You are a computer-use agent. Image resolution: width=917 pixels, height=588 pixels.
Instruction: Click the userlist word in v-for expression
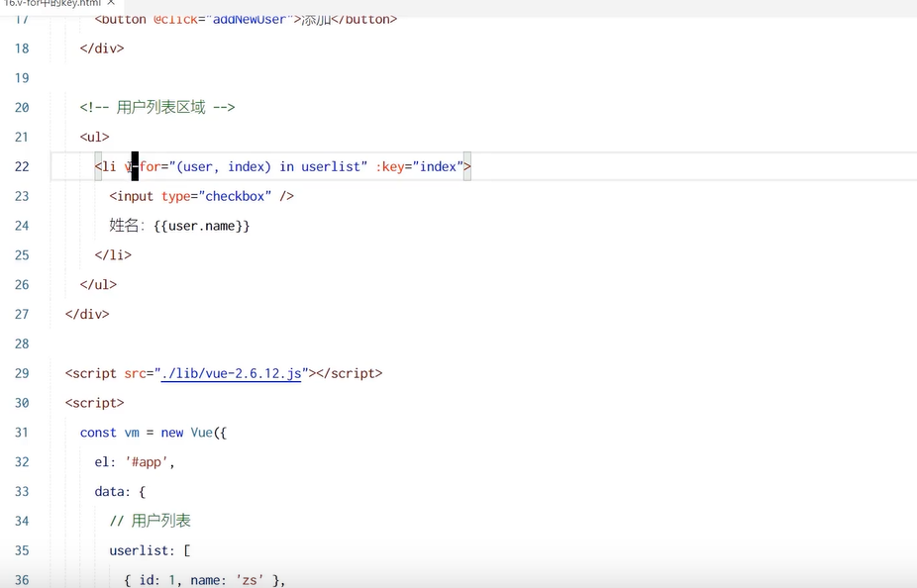[331, 166]
